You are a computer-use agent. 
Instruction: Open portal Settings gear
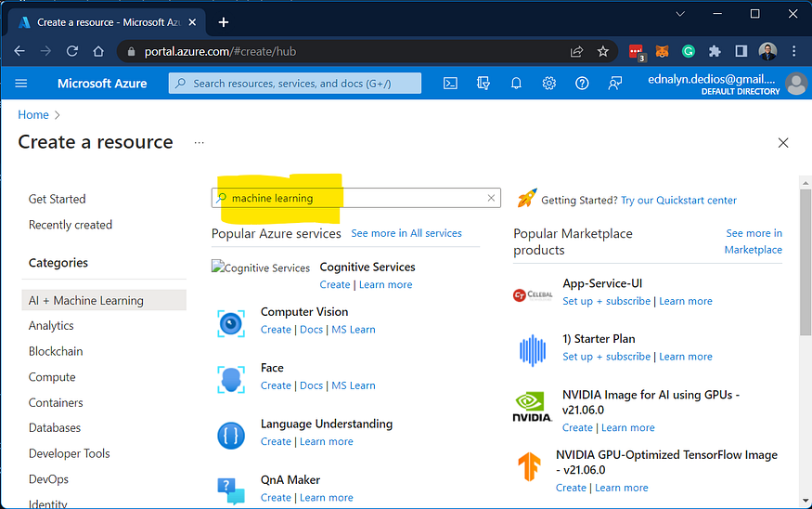pyautogui.click(x=549, y=83)
